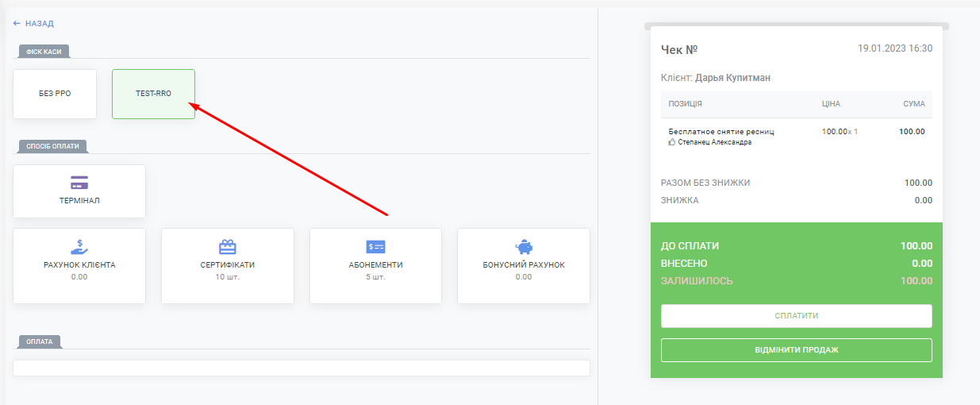Click the ФІСК КАСИ section label
The height and width of the screenshot is (405, 980).
44,51
